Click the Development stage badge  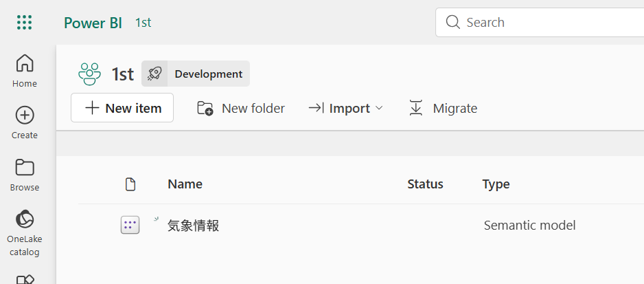(x=196, y=74)
